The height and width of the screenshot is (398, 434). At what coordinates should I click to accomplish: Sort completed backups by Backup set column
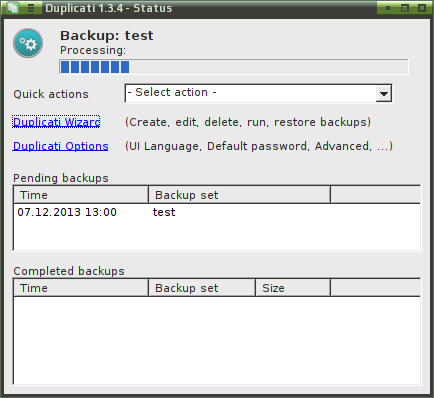[202, 288]
